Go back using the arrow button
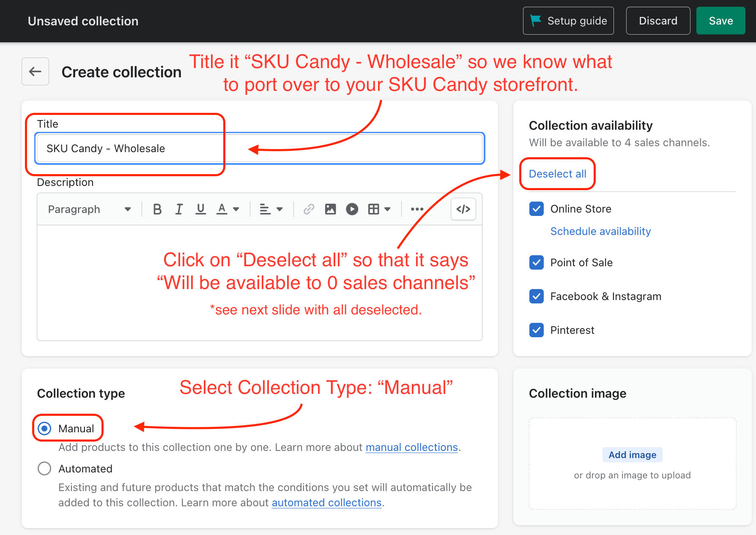This screenshot has height=535, width=756. [35, 71]
